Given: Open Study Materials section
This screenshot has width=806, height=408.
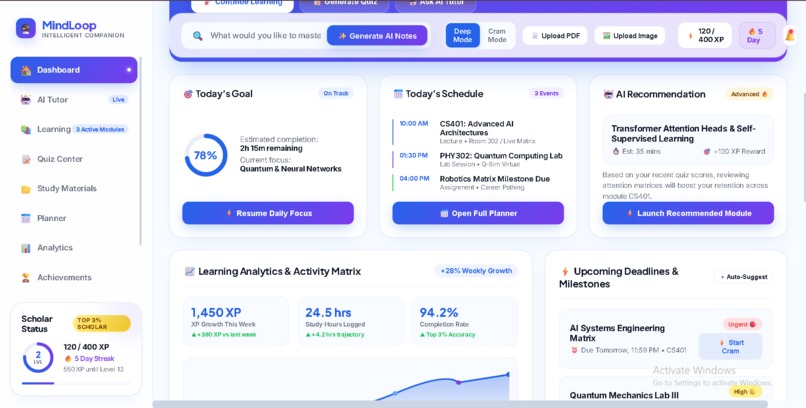Looking at the screenshot, I should point(74,189).
